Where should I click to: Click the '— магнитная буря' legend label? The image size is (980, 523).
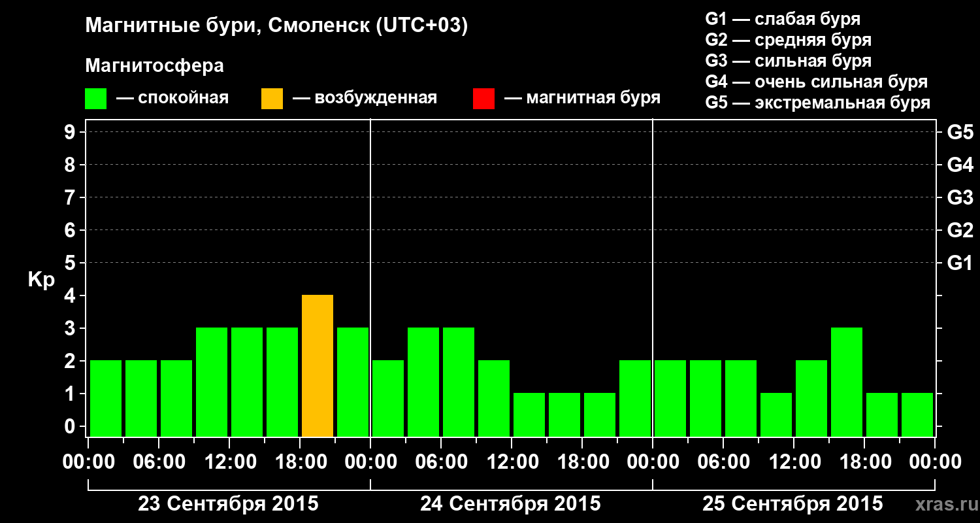583,99
